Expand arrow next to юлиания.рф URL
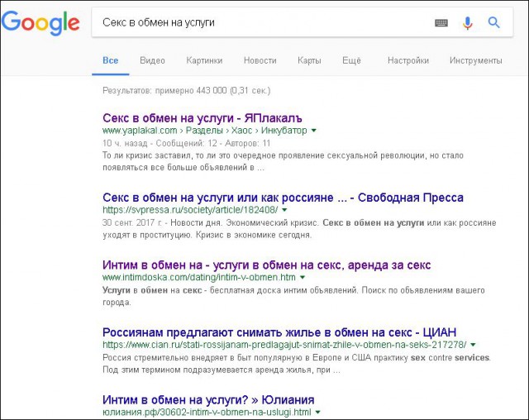Screen dimensions: 529x420 pyautogui.click(x=317, y=413)
